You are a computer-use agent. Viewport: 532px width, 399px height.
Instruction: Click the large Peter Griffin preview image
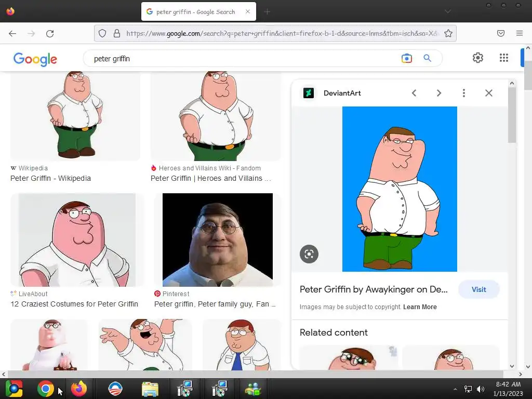(x=400, y=189)
